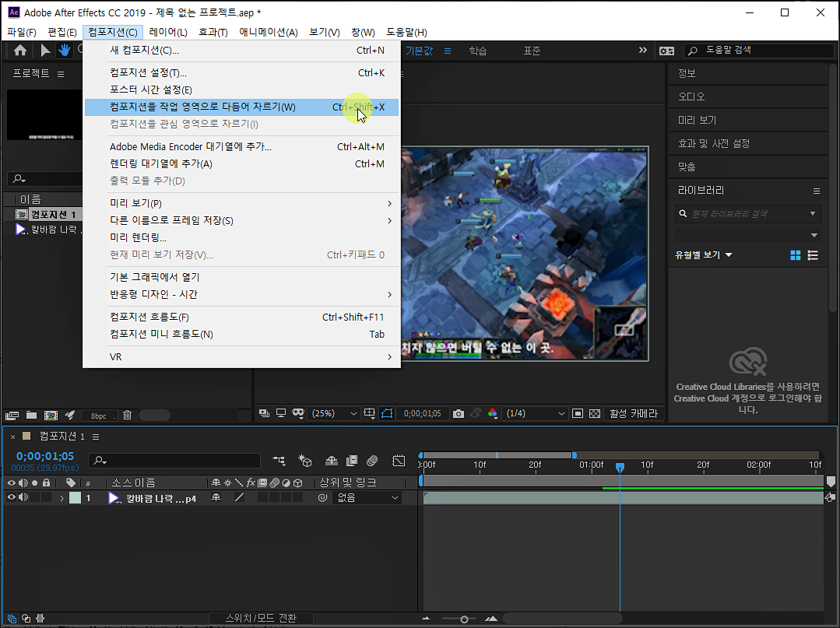Image resolution: width=840 pixels, height=628 pixels.
Task: Choose 컴포지션을 작업 영역으로 다듬어 자르기 menu item
Action: coord(241,107)
